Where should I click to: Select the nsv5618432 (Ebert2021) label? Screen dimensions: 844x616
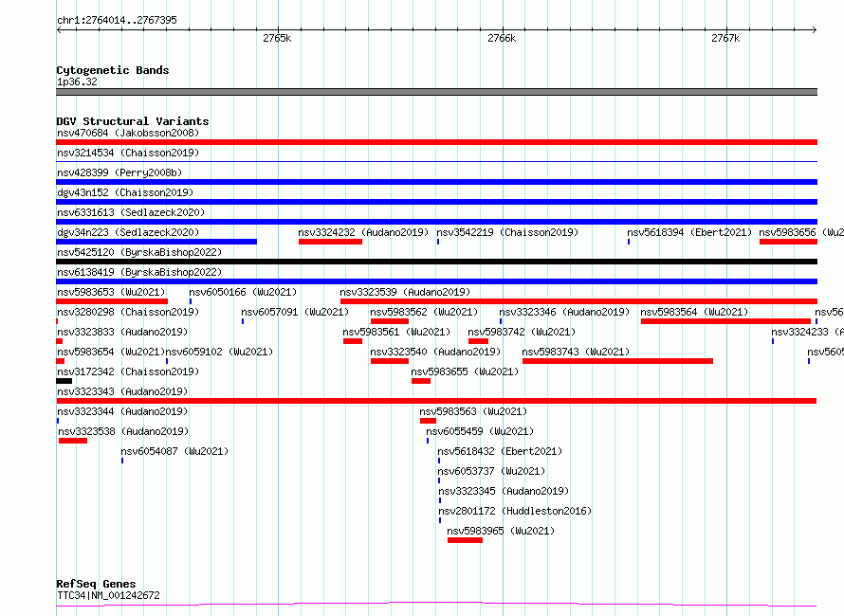click(x=500, y=451)
